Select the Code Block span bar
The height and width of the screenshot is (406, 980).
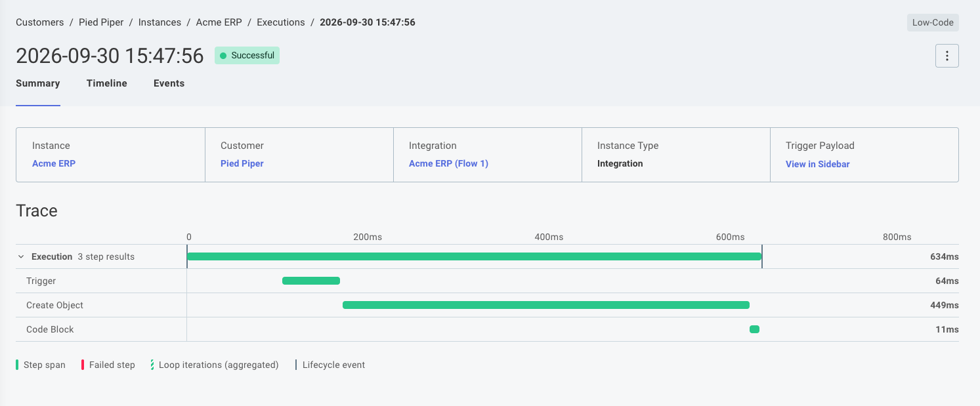coord(754,329)
